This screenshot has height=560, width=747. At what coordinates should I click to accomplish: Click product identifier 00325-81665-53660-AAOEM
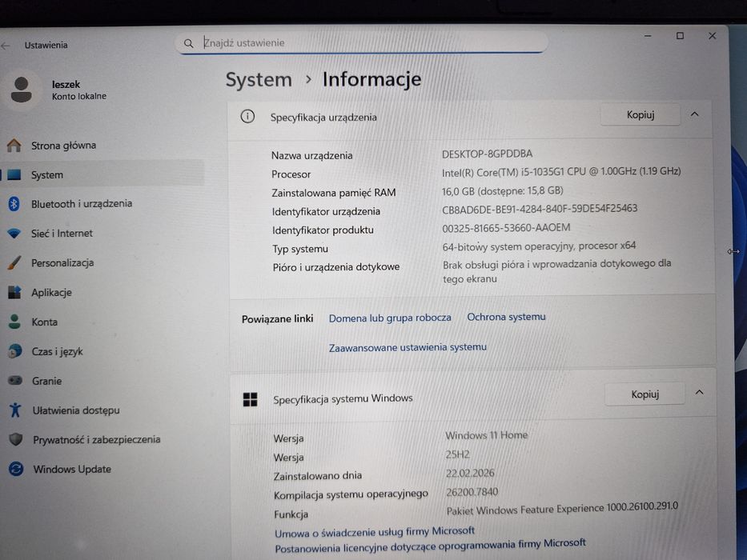pyautogui.click(x=506, y=228)
